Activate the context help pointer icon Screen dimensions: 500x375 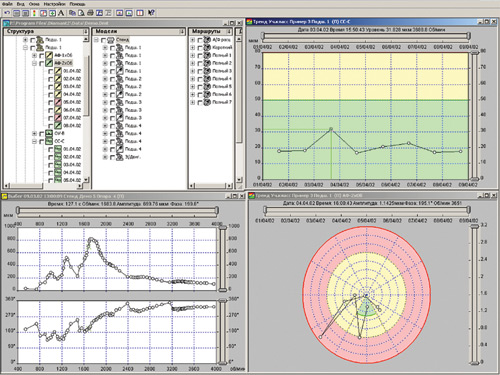click(x=151, y=13)
